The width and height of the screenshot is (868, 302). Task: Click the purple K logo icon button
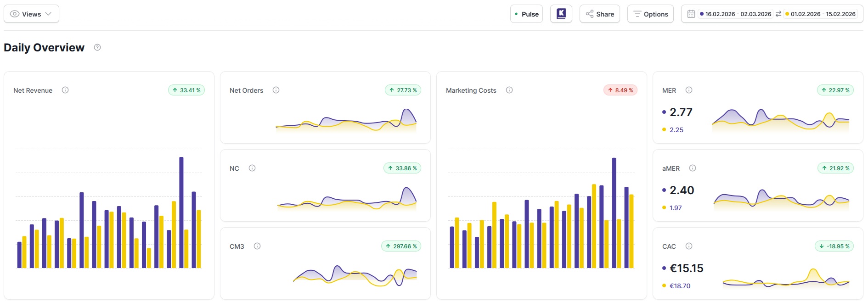(561, 14)
